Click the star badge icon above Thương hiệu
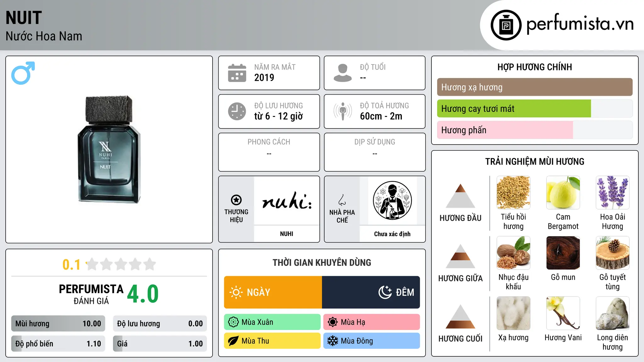644x362 pixels. (x=236, y=200)
